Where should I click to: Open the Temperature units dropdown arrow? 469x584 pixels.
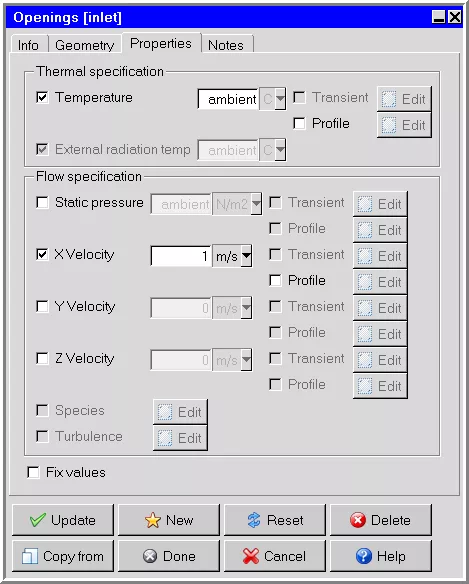(x=280, y=99)
